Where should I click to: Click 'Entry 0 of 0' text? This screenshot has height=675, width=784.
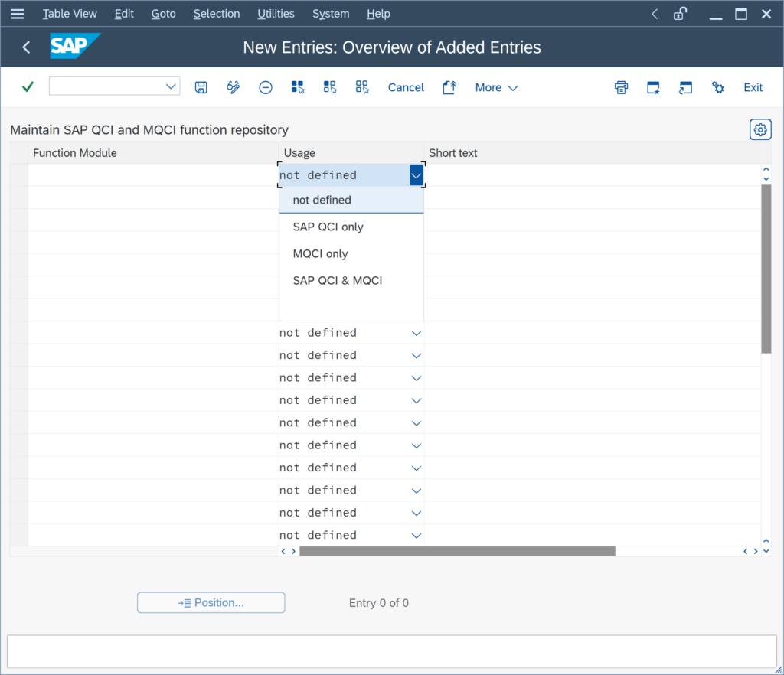(x=379, y=603)
